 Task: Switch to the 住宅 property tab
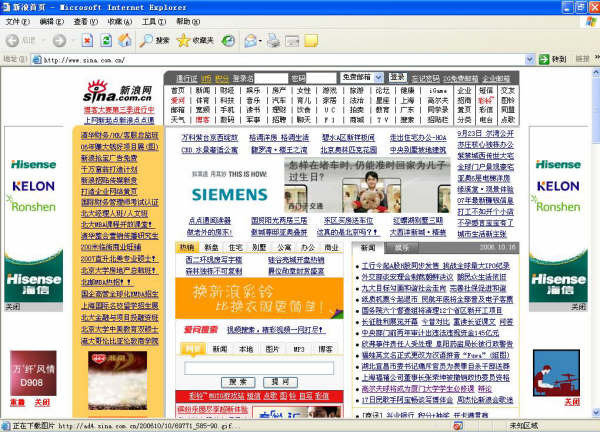point(235,248)
